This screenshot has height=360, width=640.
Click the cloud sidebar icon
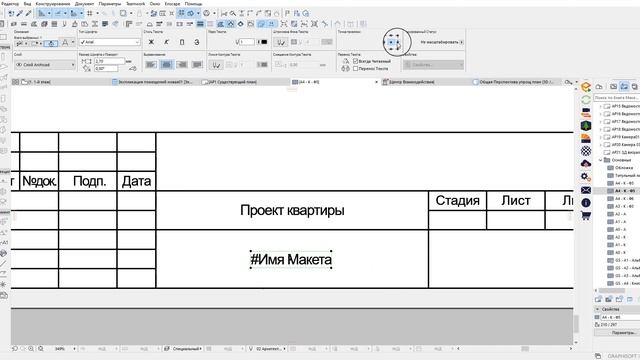coord(586,164)
